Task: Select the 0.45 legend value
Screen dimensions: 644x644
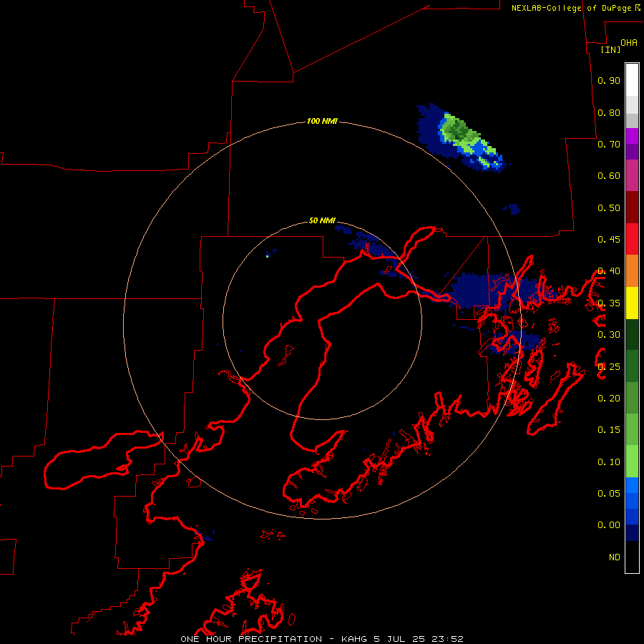Action: click(x=609, y=240)
